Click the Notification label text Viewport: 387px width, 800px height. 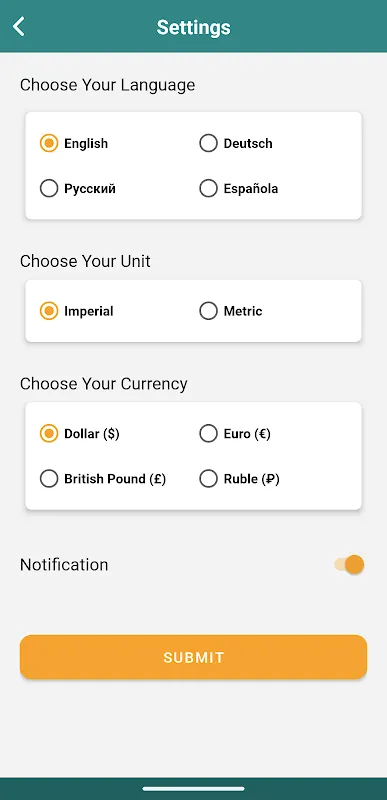pos(64,565)
